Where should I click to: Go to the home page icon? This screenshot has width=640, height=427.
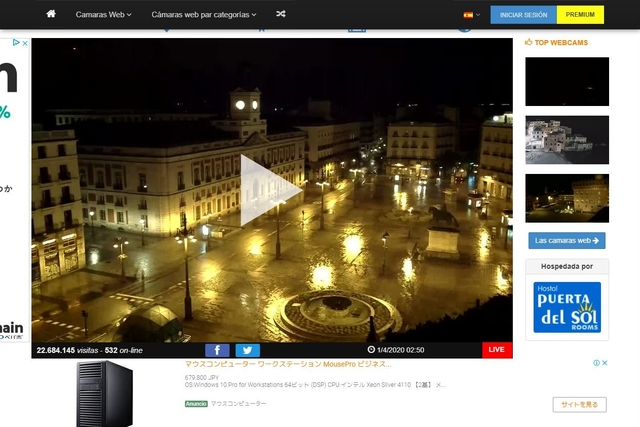[51, 14]
